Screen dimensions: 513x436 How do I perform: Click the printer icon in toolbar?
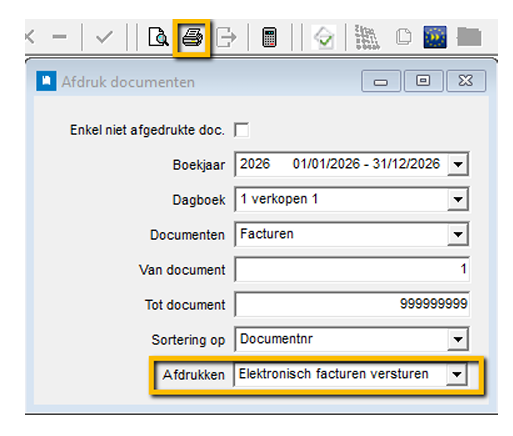[192, 37]
